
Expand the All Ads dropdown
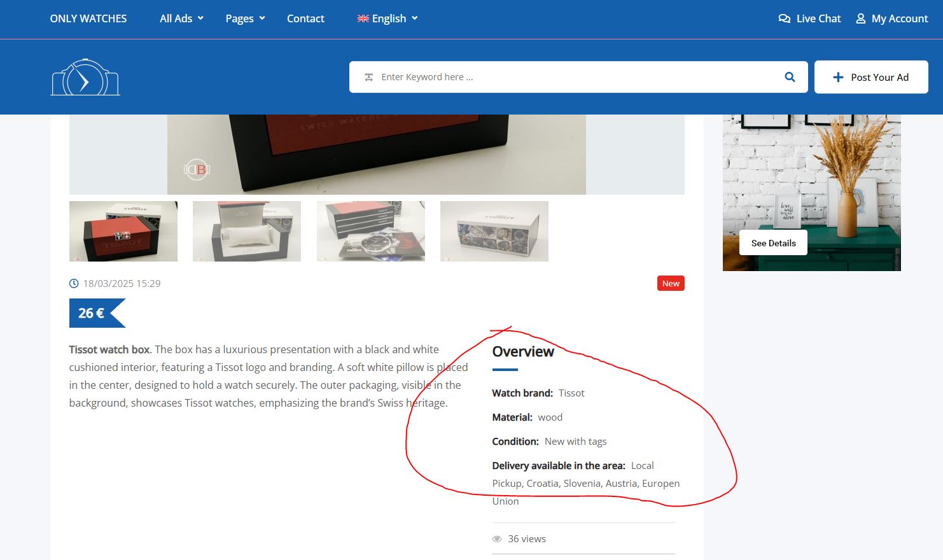point(181,18)
